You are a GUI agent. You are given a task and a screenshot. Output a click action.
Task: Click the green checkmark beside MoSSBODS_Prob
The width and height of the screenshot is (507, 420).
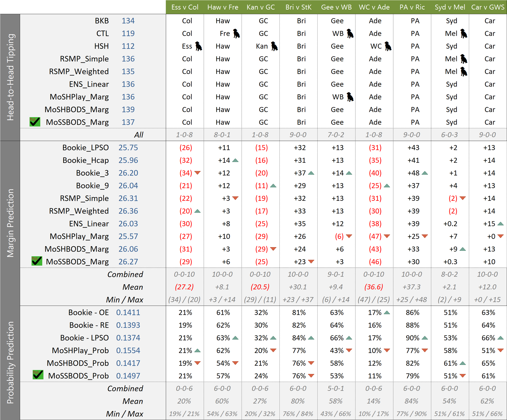pyautogui.click(x=38, y=375)
